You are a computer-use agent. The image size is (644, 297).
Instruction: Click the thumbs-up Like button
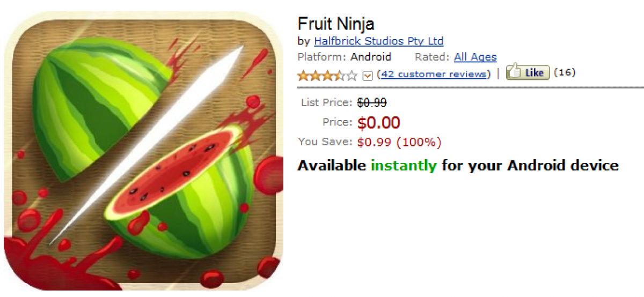point(528,72)
